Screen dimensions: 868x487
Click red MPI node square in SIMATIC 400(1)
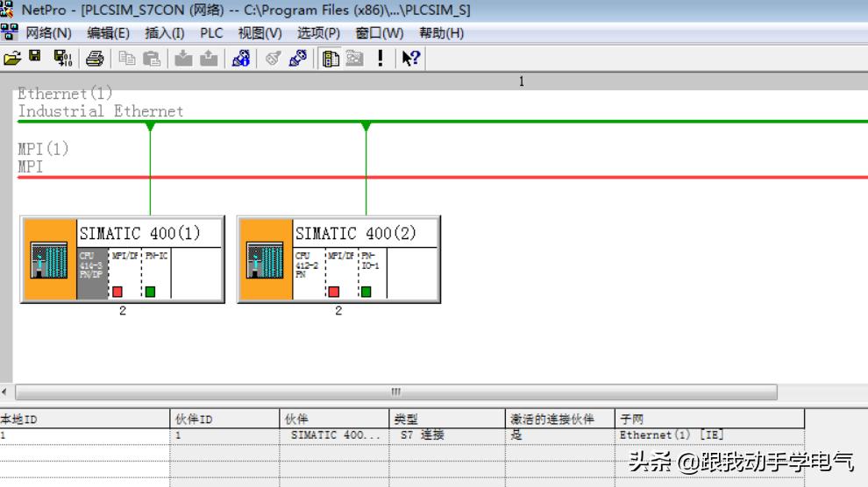117,292
